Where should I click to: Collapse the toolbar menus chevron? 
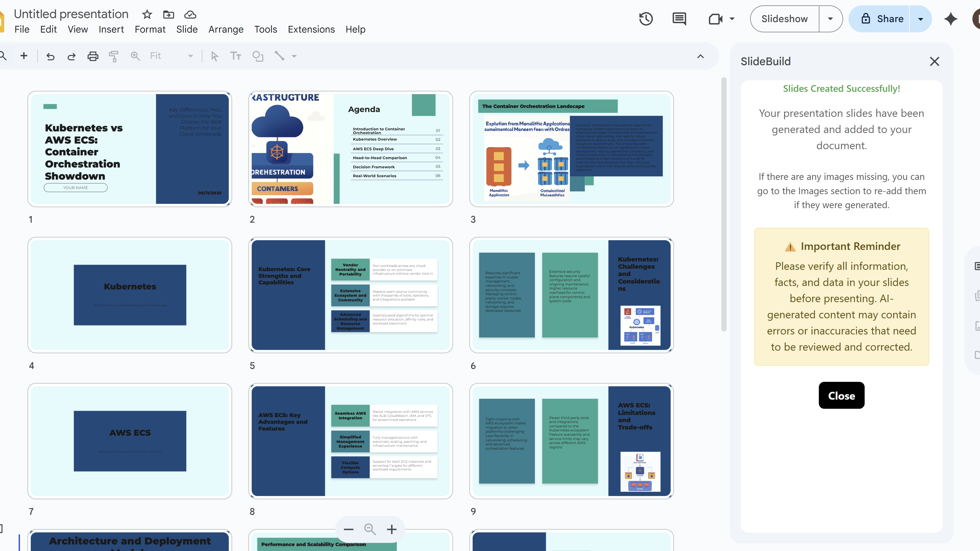coord(700,56)
